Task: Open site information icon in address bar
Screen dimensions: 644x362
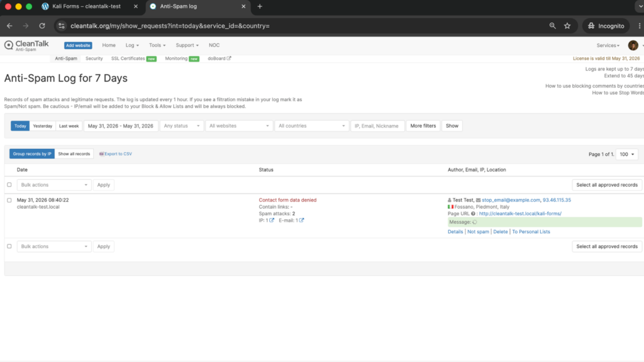Action: (61, 26)
